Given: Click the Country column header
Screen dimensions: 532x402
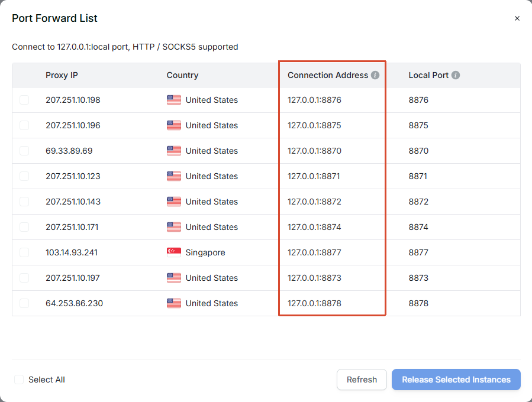Looking at the screenshot, I should (182, 75).
